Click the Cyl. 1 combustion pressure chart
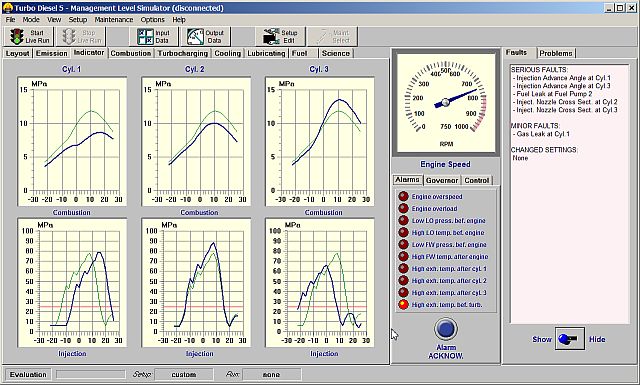 [x=72, y=141]
